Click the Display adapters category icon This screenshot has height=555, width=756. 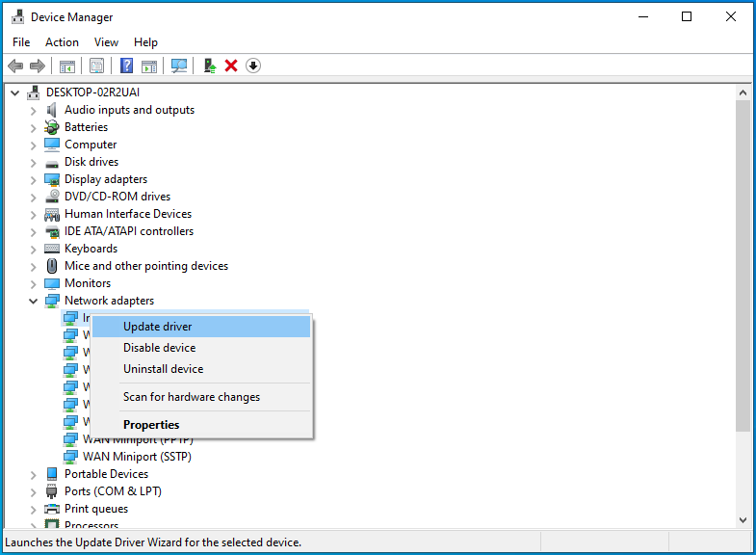point(52,179)
